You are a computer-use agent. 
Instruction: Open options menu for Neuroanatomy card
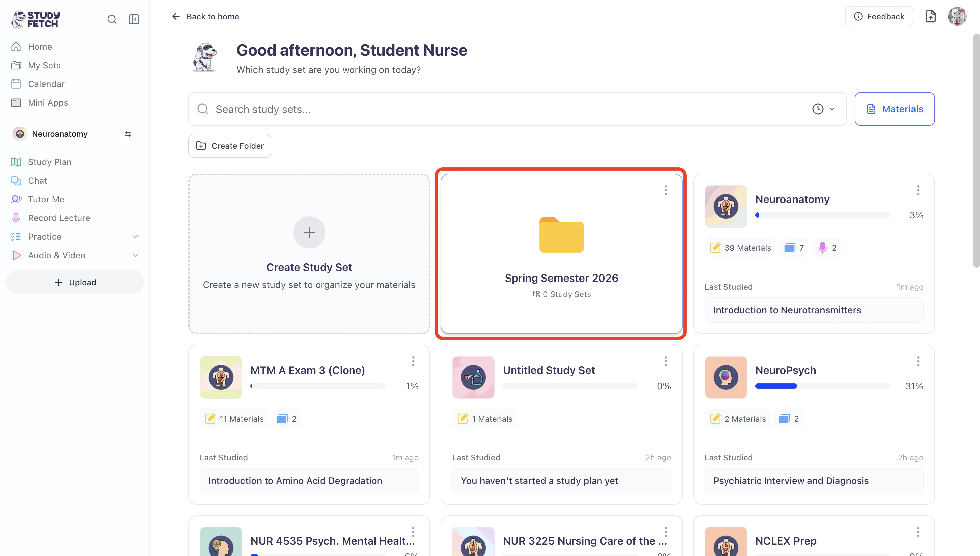tap(918, 190)
